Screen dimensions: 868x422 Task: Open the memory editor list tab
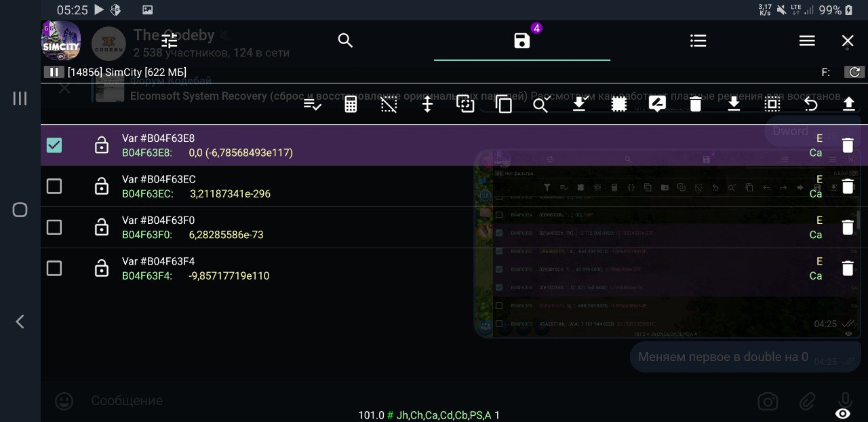click(698, 41)
